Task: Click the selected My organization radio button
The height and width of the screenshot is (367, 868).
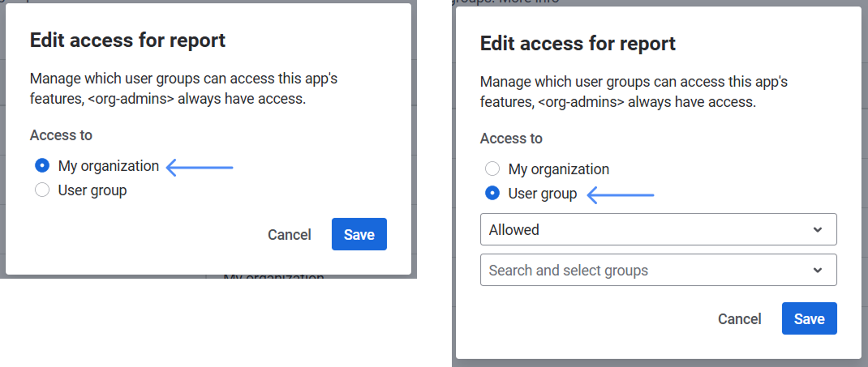Action: (x=42, y=166)
